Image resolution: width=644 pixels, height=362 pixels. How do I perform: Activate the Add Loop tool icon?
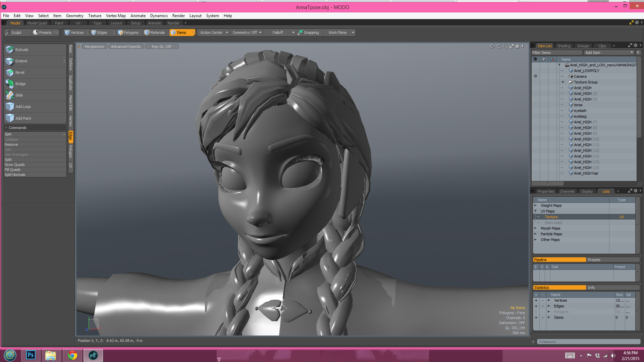10,107
